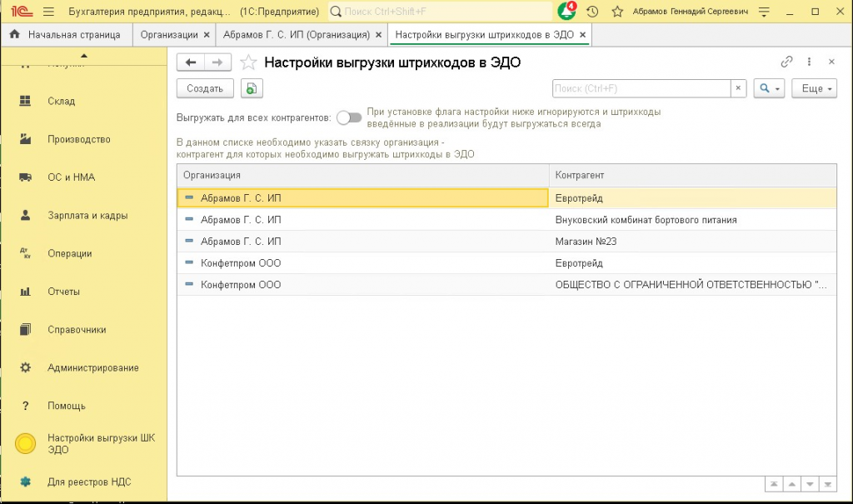Go forward with the right arrow

click(217, 62)
